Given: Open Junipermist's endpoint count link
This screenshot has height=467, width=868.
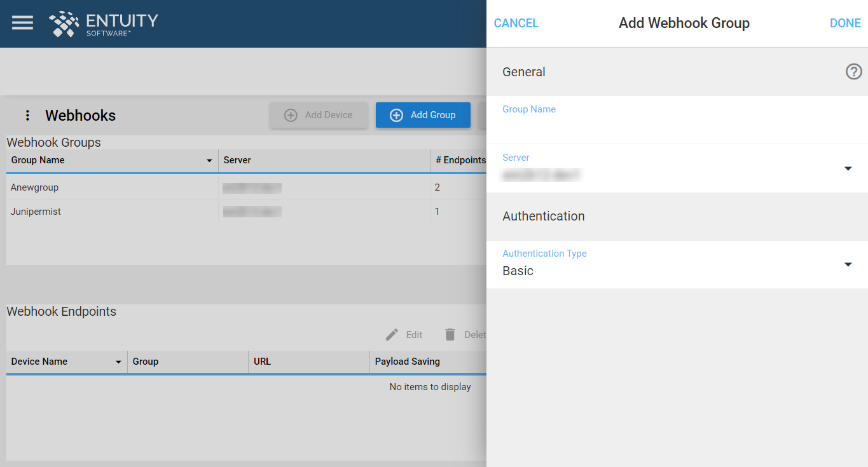Looking at the screenshot, I should pos(437,211).
